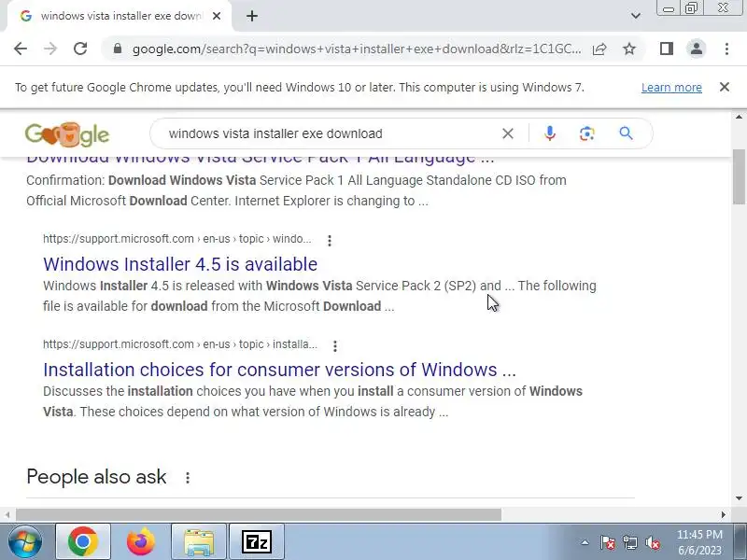Click the muted volume tray icon
Screen dimensions: 747x560
652,542
